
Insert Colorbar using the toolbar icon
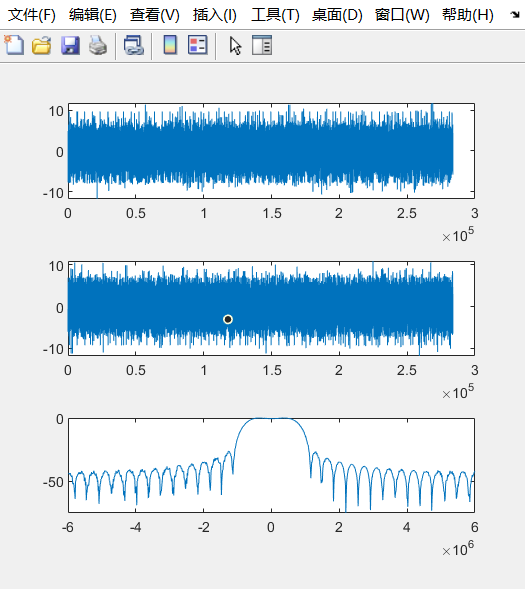coord(170,45)
